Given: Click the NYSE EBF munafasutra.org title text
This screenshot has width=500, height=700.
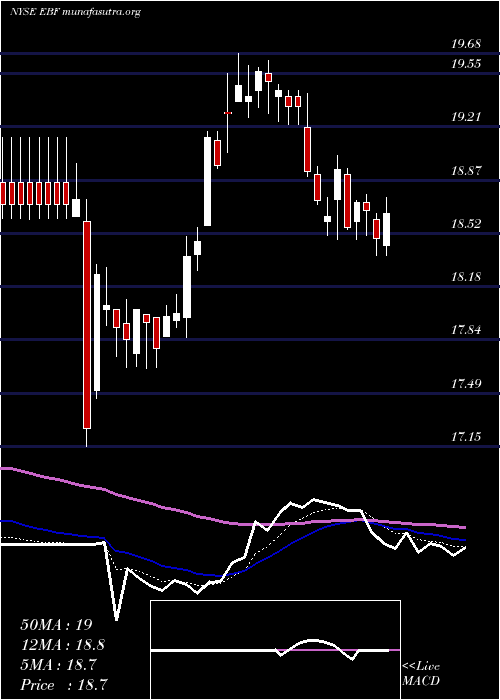Looking at the screenshot, I should click(x=75, y=12).
